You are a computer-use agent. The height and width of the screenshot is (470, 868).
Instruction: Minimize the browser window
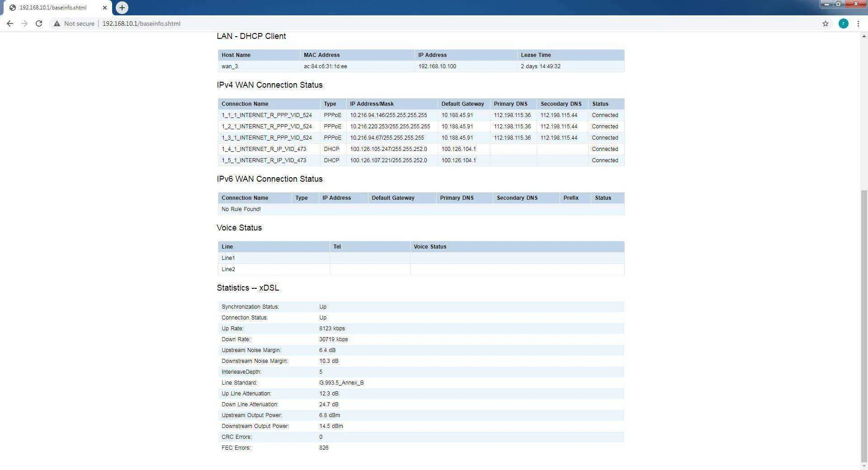pyautogui.click(x=826, y=4)
